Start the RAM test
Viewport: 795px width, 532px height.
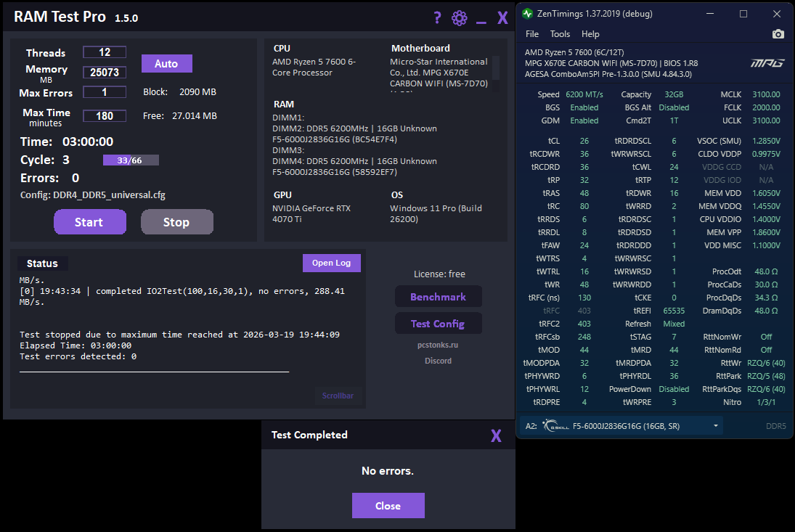pyautogui.click(x=90, y=222)
